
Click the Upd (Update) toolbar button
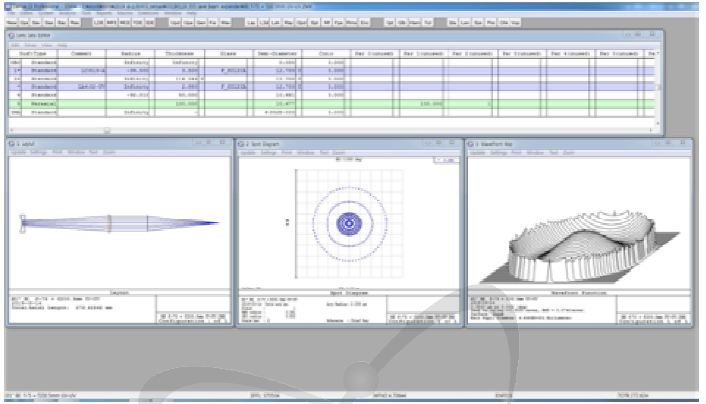(x=175, y=22)
